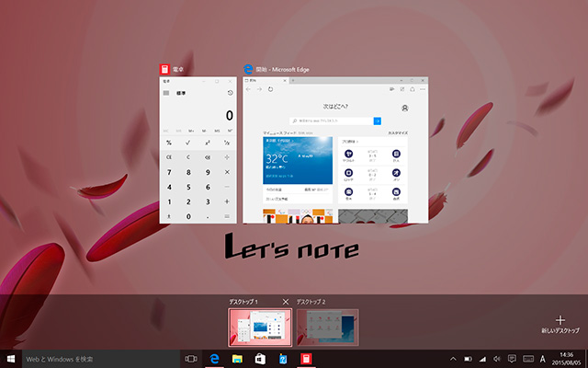The width and height of the screenshot is (588, 368).
Task: Click the Forward arrow in Edge
Action: pos(259,89)
